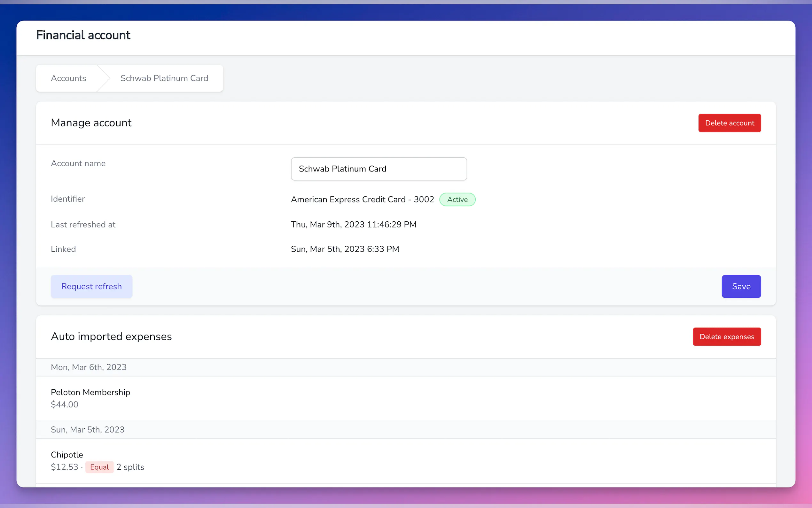
Task: Open the Chipotle expense entry
Action: pos(67,455)
